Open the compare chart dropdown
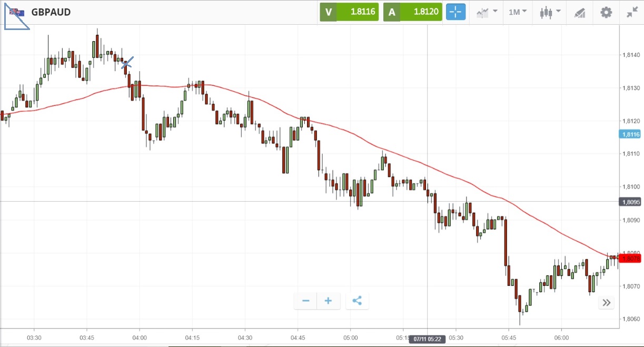The image size is (644, 347). (487, 12)
